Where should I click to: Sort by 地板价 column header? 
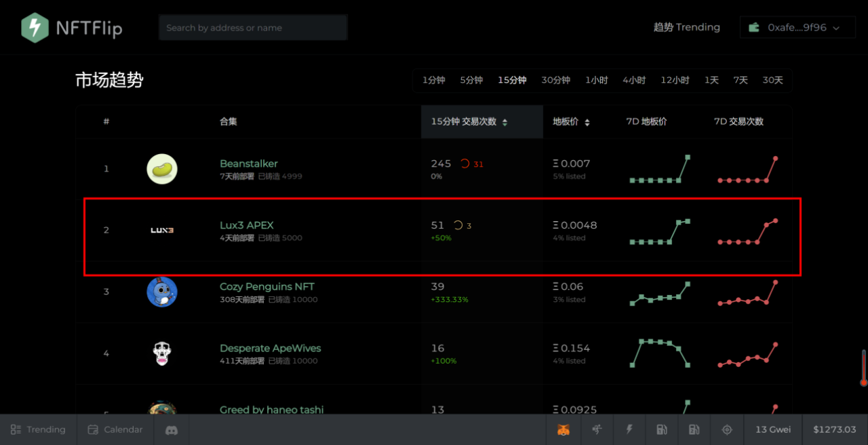coord(571,122)
